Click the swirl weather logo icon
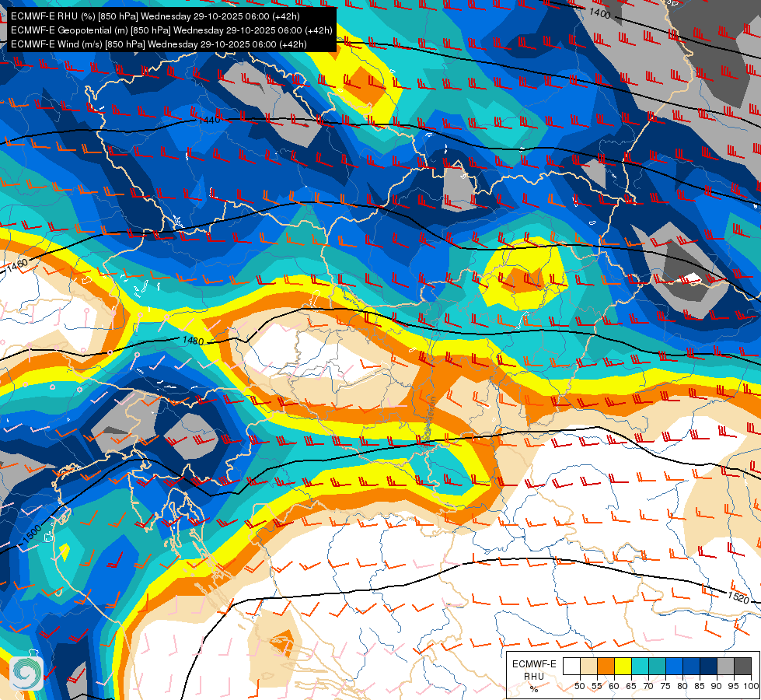 (x=26, y=673)
